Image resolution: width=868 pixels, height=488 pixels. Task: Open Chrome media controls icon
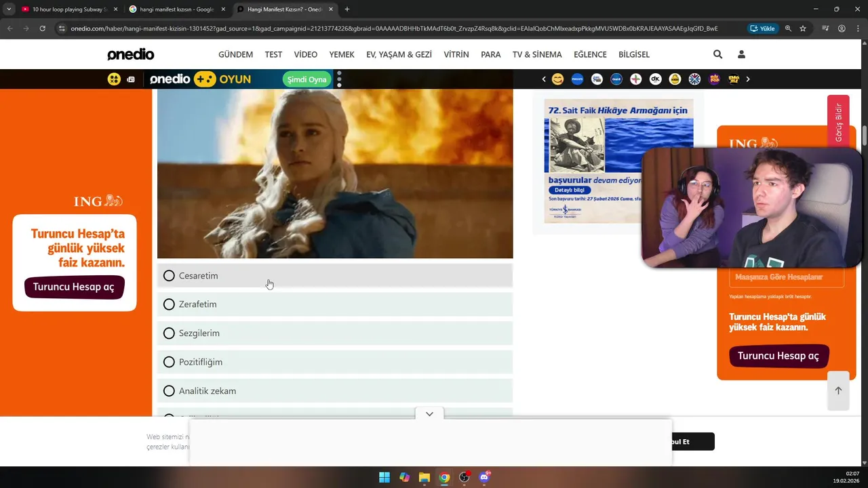pyautogui.click(x=825, y=28)
